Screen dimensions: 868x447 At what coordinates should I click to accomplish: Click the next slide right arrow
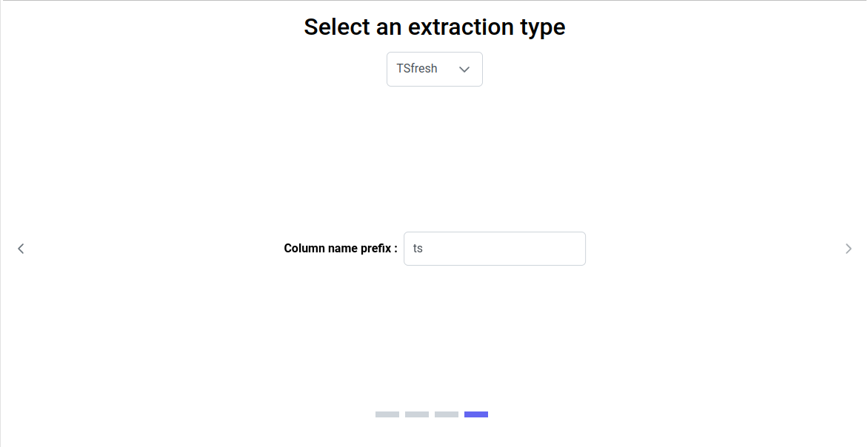[848, 249]
